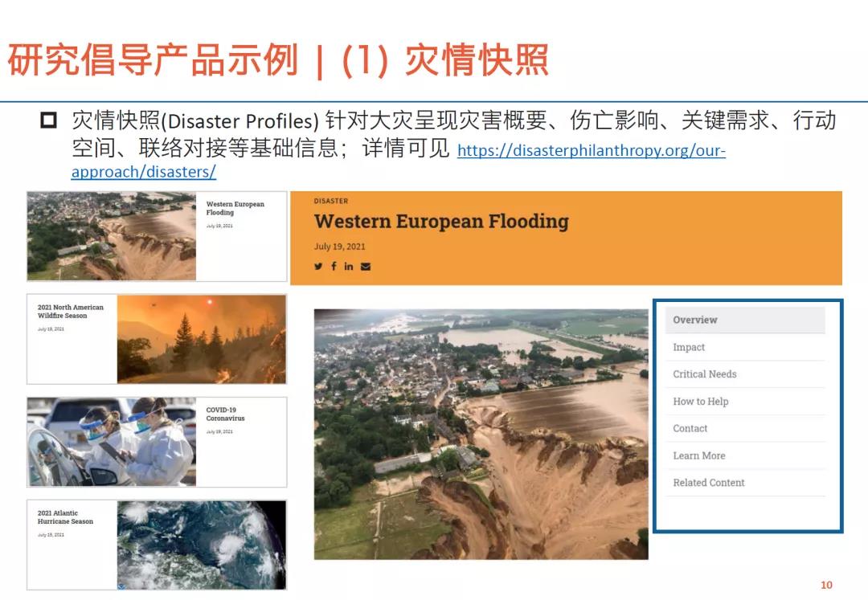Image resolution: width=868 pixels, height=600 pixels.
Task: Click the wildfire forest thumbnail image
Action: (x=202, y=339)
